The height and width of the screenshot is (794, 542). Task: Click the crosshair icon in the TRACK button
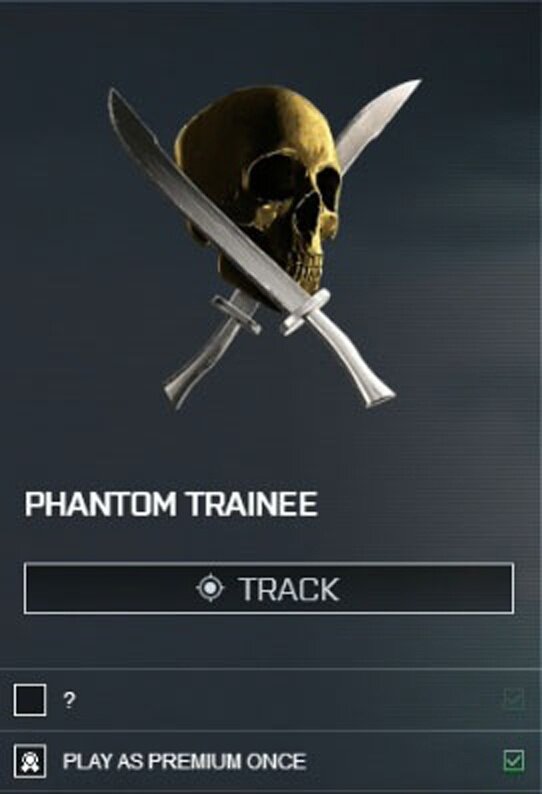coord(210,588)
